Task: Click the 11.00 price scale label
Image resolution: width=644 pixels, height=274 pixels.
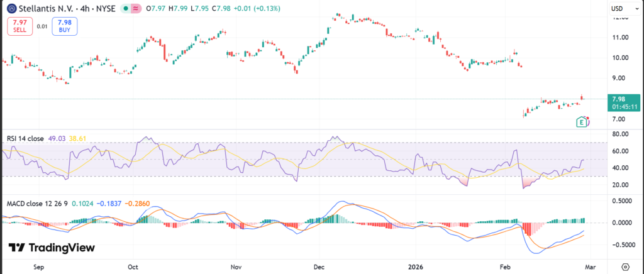Action: (619, 37)
